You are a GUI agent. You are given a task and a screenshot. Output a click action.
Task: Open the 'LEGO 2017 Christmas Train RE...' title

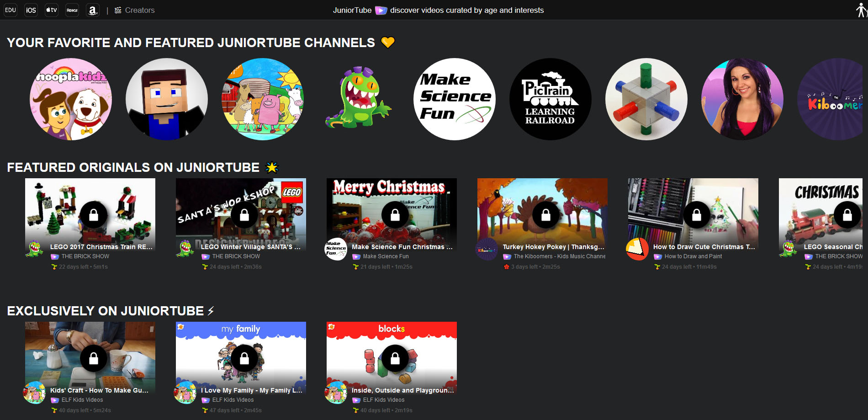[101, 247]
